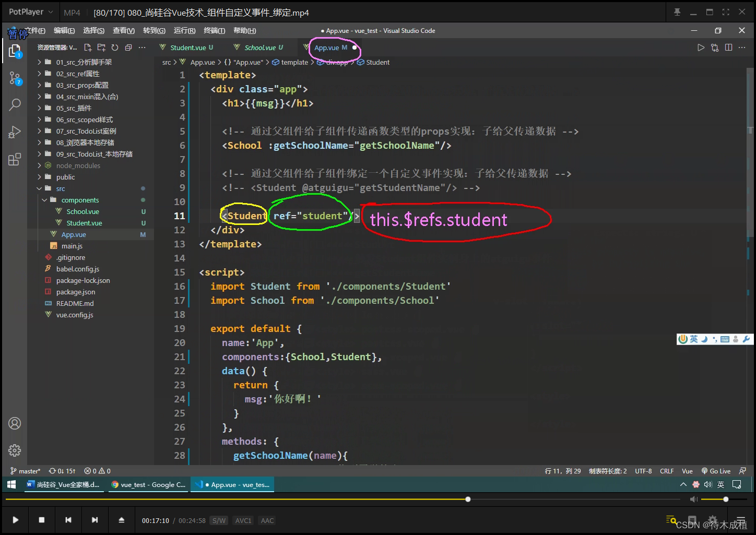Click the New Folder icon in explorer header

101,47
